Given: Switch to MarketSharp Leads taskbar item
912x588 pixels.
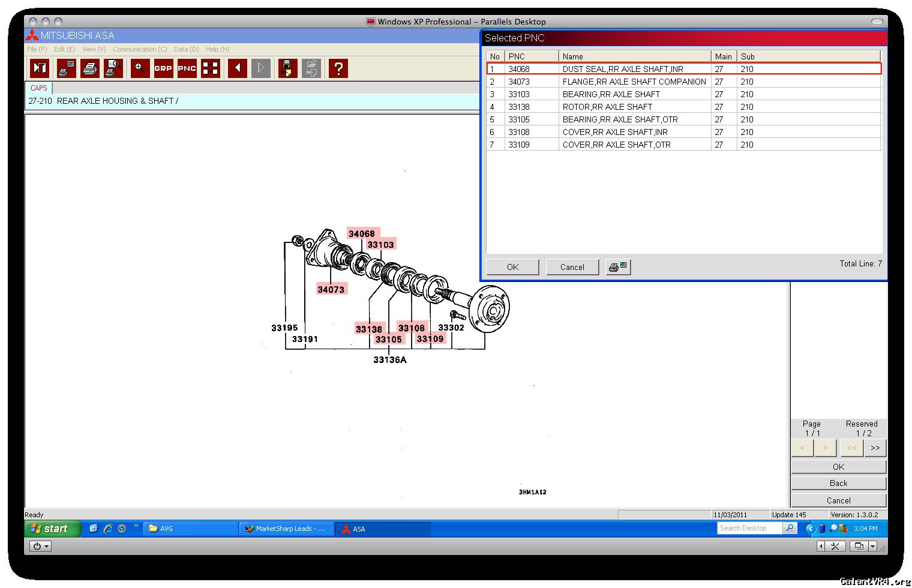Looking at the screenshot, I should tap(287, 529).
